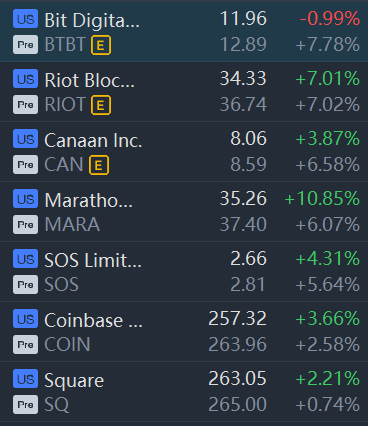Click the Pre badge next to SQ
The height and width of the screenshot is (426, 368).
coord(25,405)
